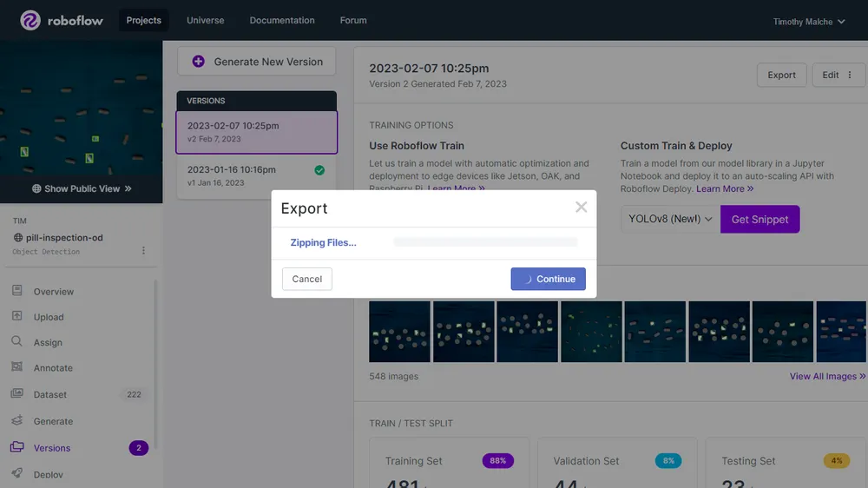Open the three-dot menu on the Edit button

(850, 75)
